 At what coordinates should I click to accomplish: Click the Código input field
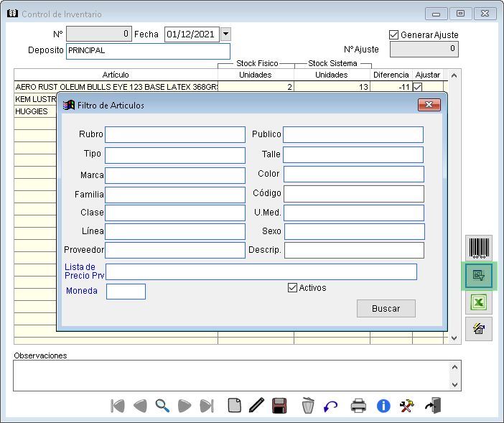(354, 194)
